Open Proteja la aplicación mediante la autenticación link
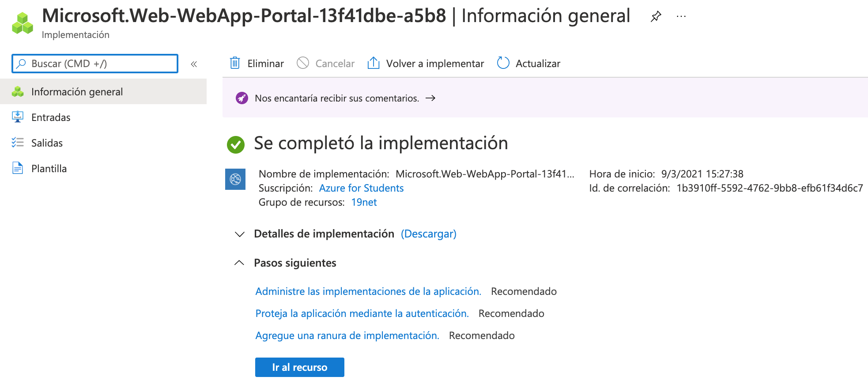 [x=362, y=313]
